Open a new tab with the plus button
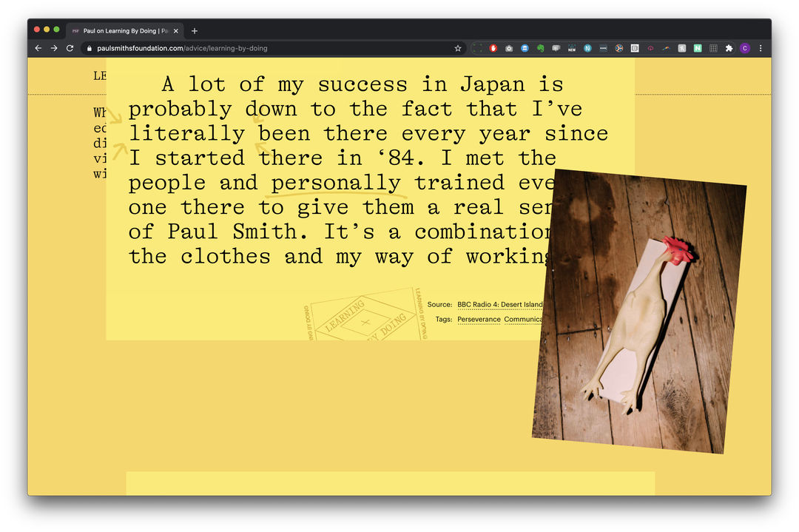The width and height of the screenshot is (799, 532). pyautogui.click(x=194, y=30)
